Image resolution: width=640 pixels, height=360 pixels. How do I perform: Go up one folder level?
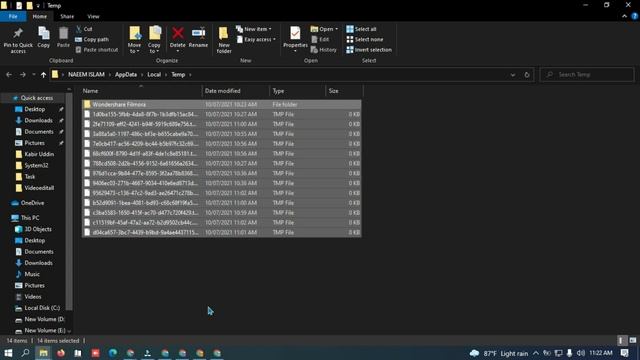(x=43, y=75)
